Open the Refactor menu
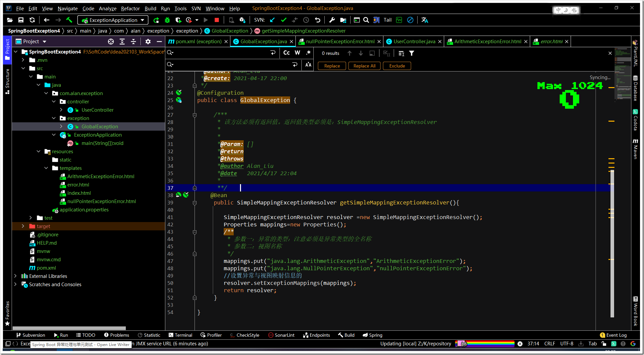This screenshot has height=355, width=644. (x=130, y=8)
